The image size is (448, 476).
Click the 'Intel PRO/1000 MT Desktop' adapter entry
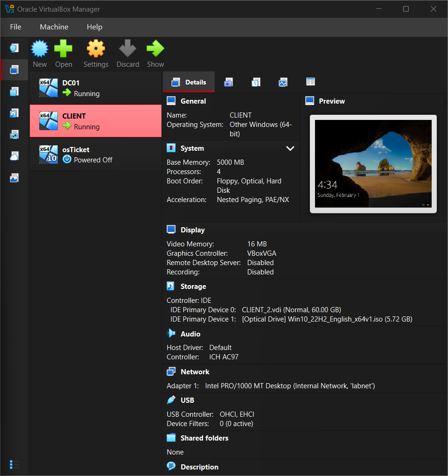(290, 386)
